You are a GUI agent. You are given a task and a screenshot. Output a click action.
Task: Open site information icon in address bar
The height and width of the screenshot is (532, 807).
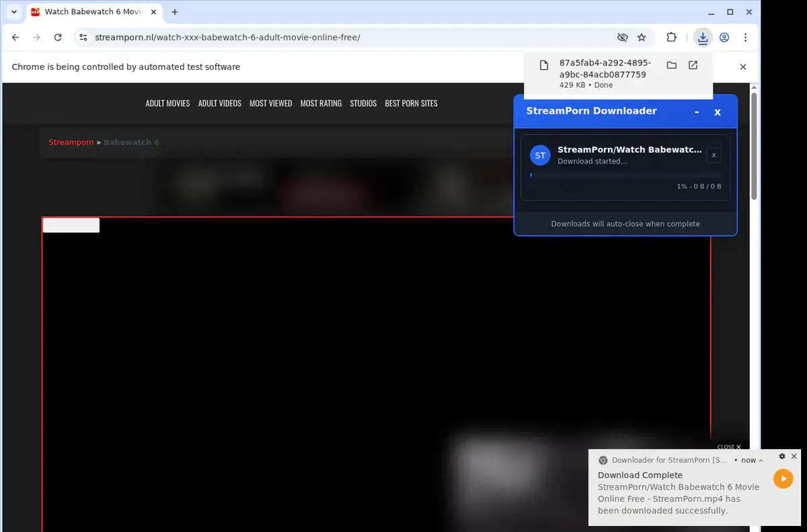(83, 38)
